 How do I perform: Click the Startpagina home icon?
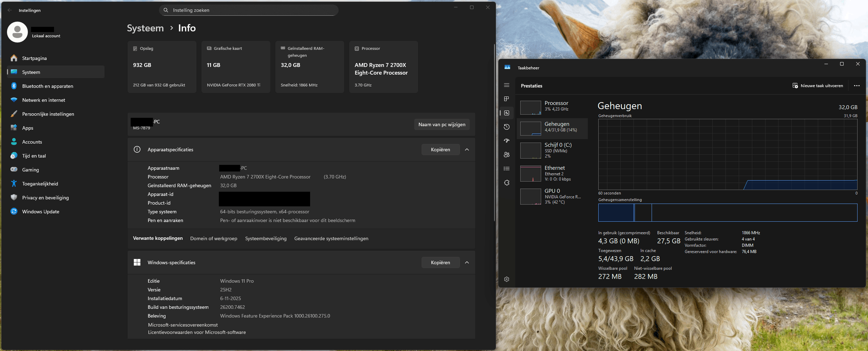(14, 58)
